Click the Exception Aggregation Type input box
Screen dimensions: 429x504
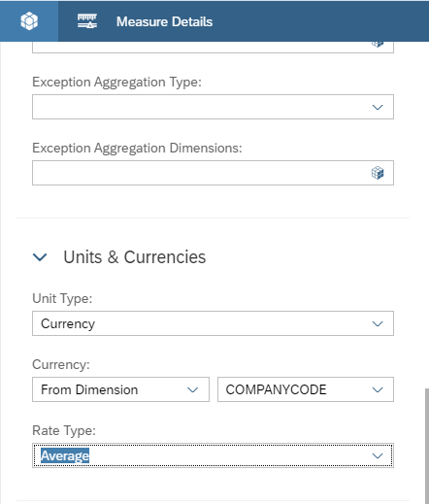(213, 107)
